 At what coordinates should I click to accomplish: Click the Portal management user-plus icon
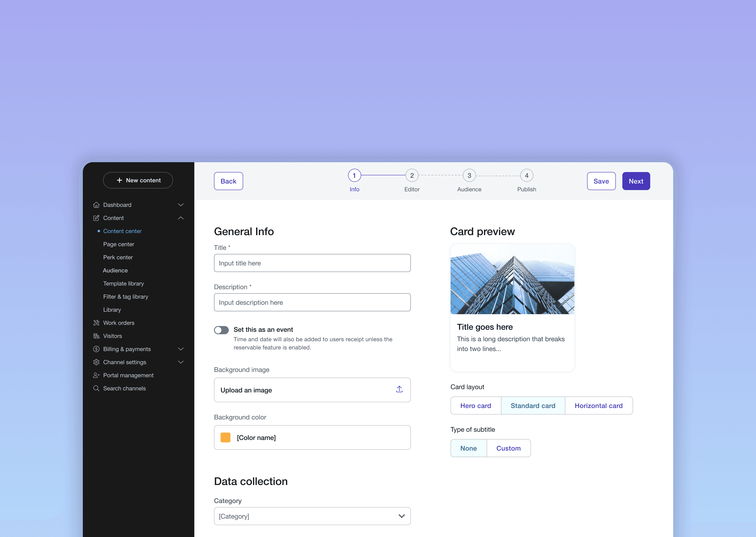(96, 375)
